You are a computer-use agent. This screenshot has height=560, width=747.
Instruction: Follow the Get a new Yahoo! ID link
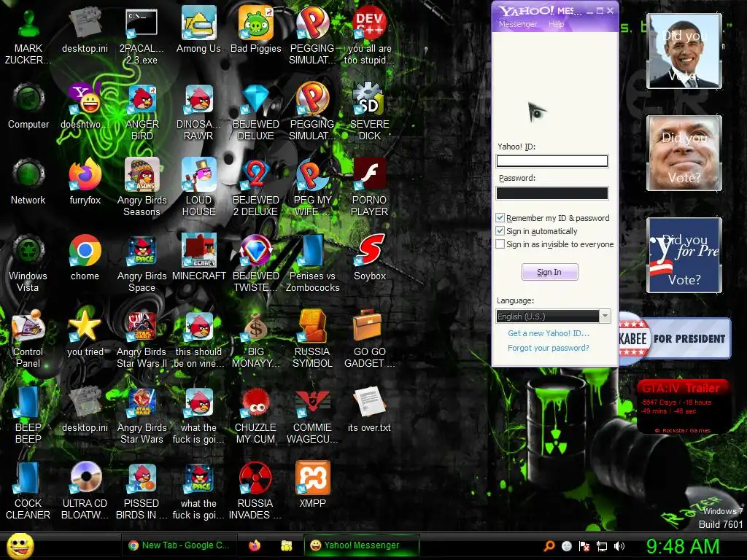tap(549, 333)
